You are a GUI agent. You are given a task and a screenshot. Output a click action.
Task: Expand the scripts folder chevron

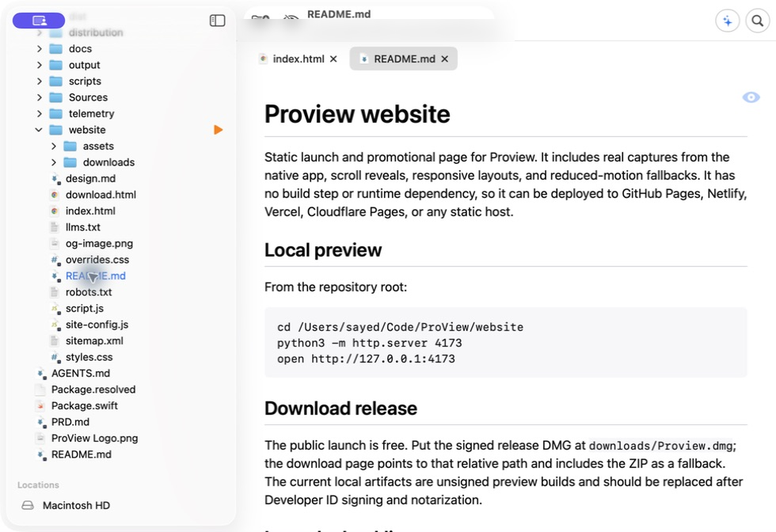coord(40,82)
